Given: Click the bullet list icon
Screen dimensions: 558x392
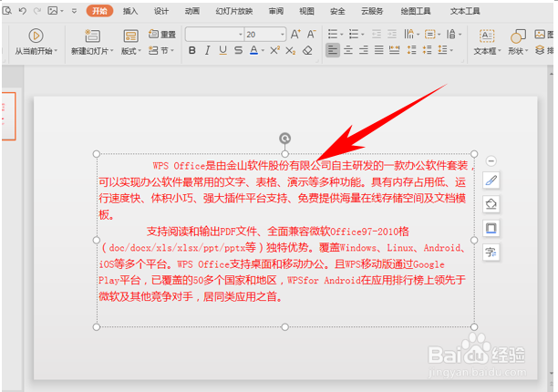Looking at the screenshot, I should (333, 34).
